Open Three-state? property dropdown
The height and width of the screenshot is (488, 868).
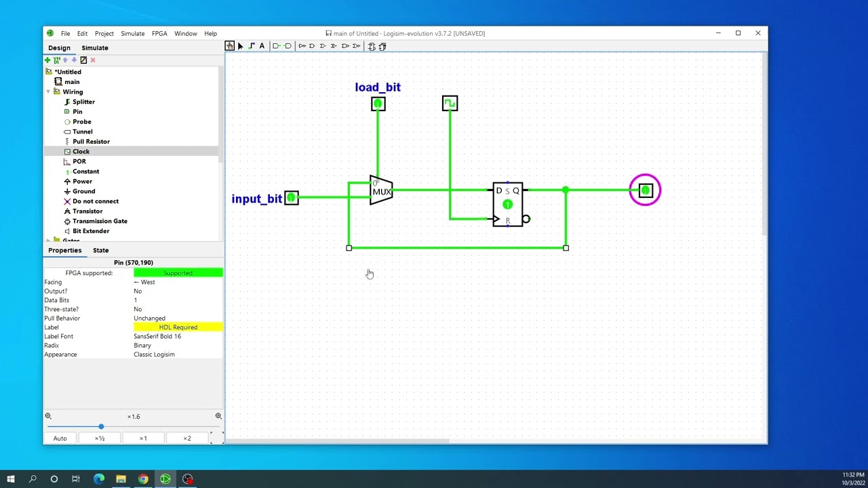[x=178, y=309]
